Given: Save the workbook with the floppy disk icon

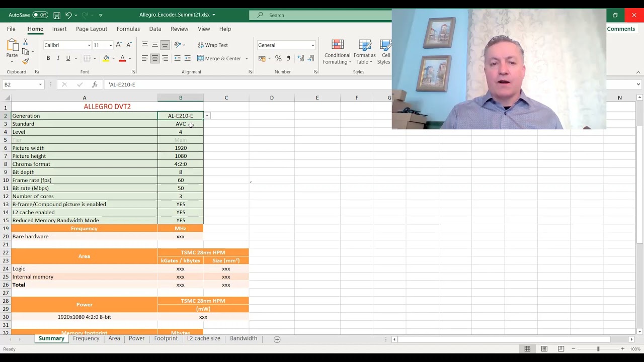Looking at the screenshot, I should point(57,15).
